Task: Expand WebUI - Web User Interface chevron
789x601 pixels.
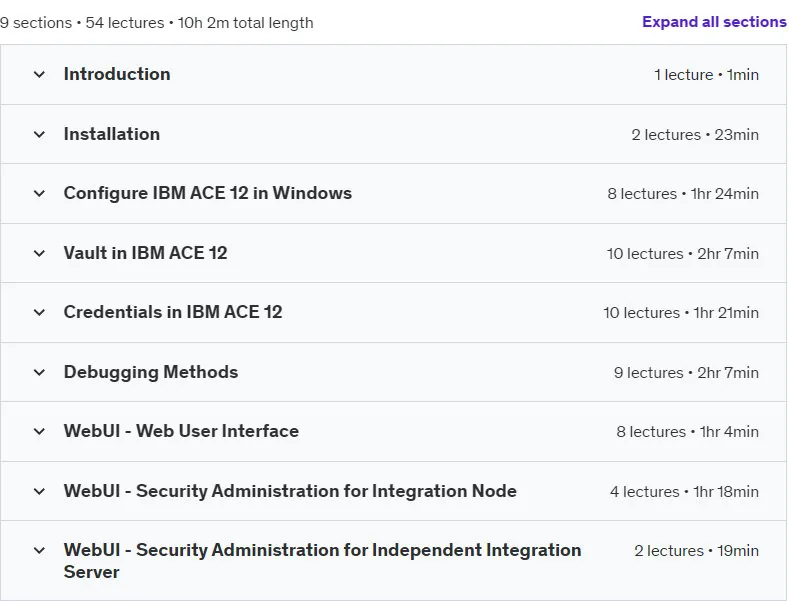Action: [39, 431]
